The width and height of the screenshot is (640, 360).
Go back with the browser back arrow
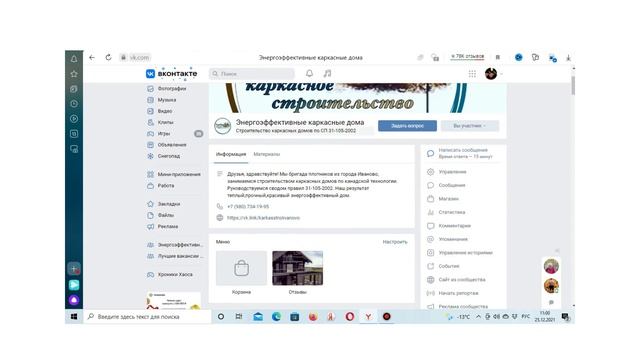pyautogui.click(x=92, y=58)
